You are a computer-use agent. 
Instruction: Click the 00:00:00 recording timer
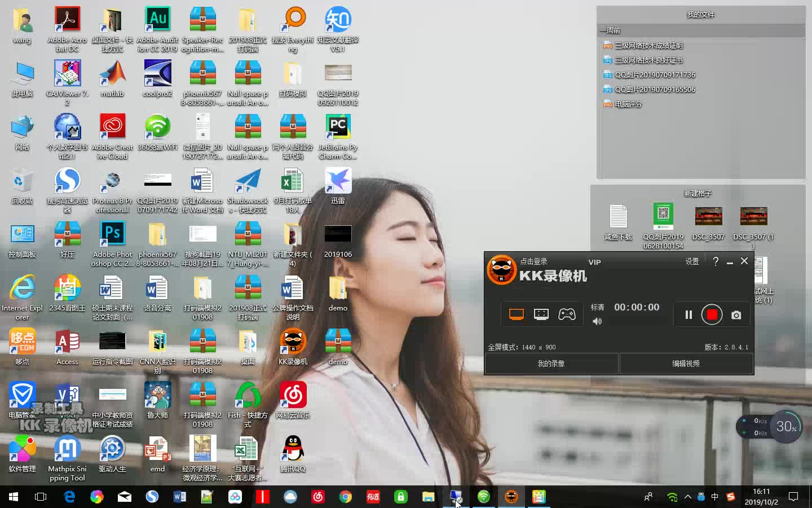click(637, 307)
